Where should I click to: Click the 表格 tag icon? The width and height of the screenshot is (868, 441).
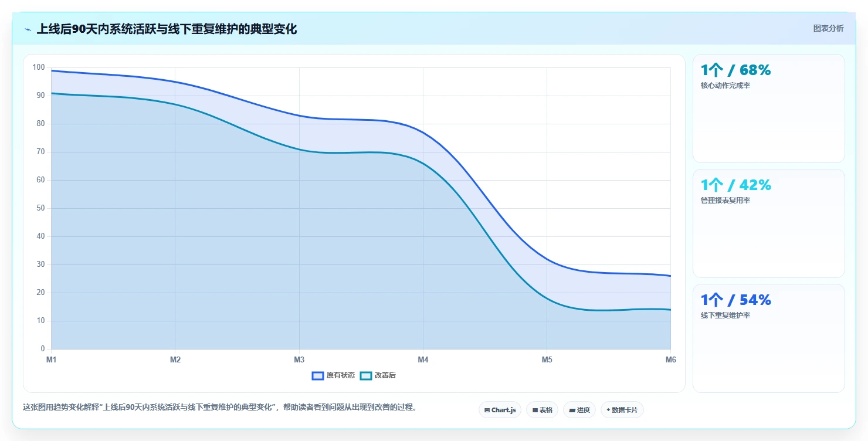pyautogui.click(x=535, y=411)
